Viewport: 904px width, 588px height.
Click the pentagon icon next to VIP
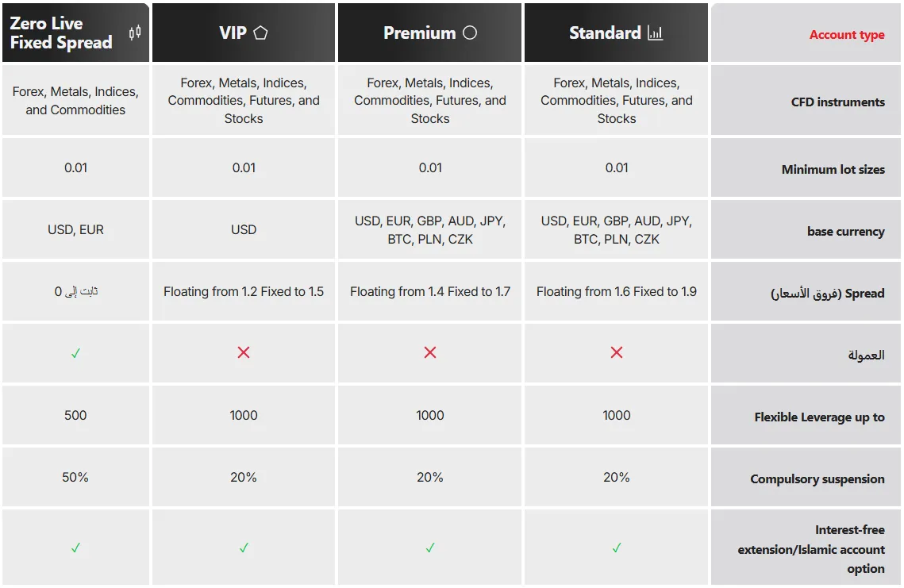260,33
